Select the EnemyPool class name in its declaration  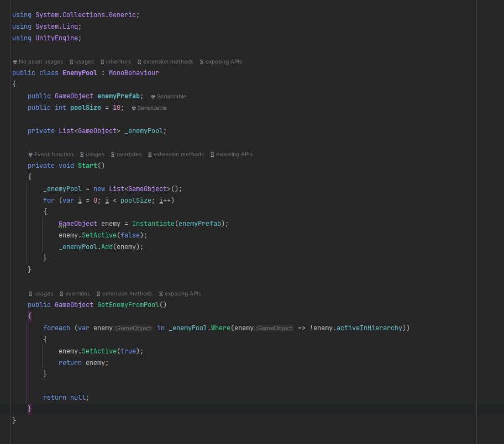coord(80,73)
